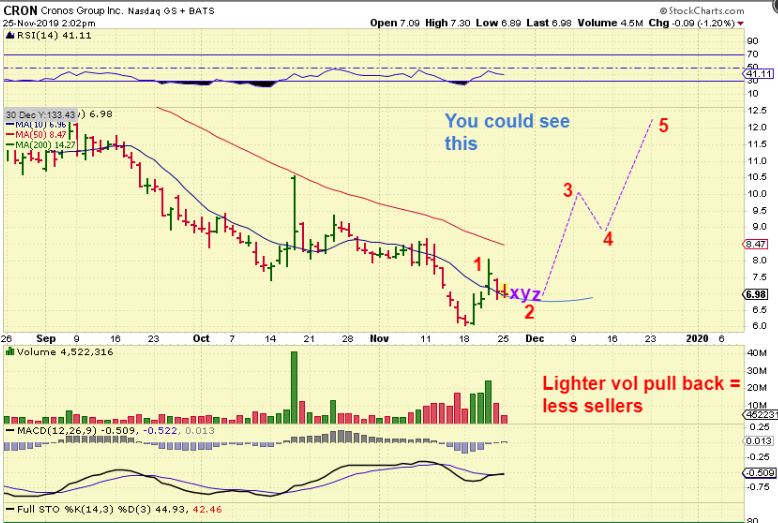
Task: Click the 41.11 RSI axis value tag
Action: pyautogui.click(x=759, y=73)
